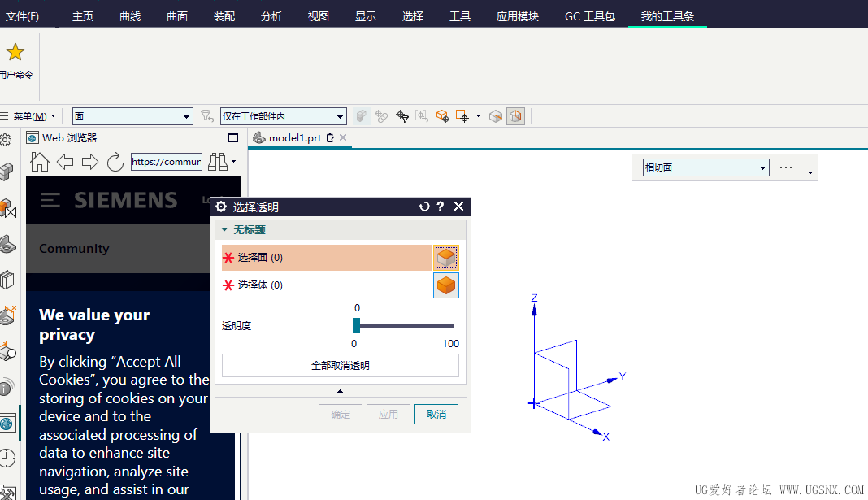Switch to the GC 工具包 tab
Image resolution: width=868 pixels, height=500 pixels.
(x=590, y=16)
